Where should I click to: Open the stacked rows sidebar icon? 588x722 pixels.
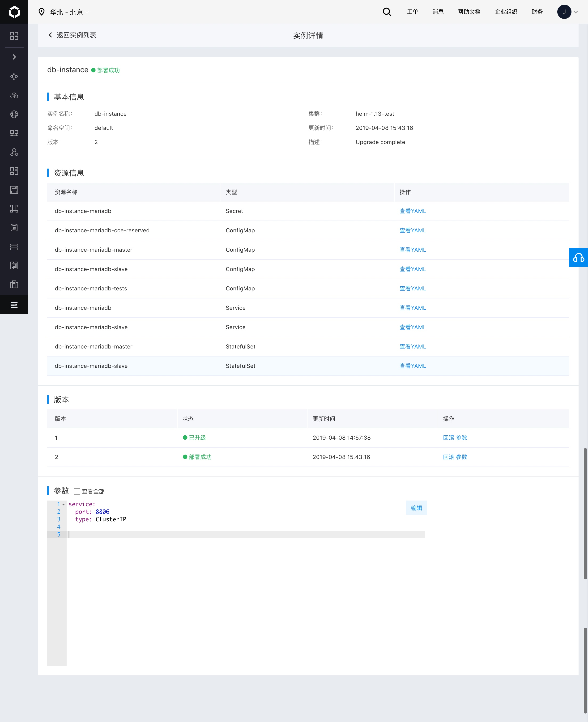tap(14, 246)
